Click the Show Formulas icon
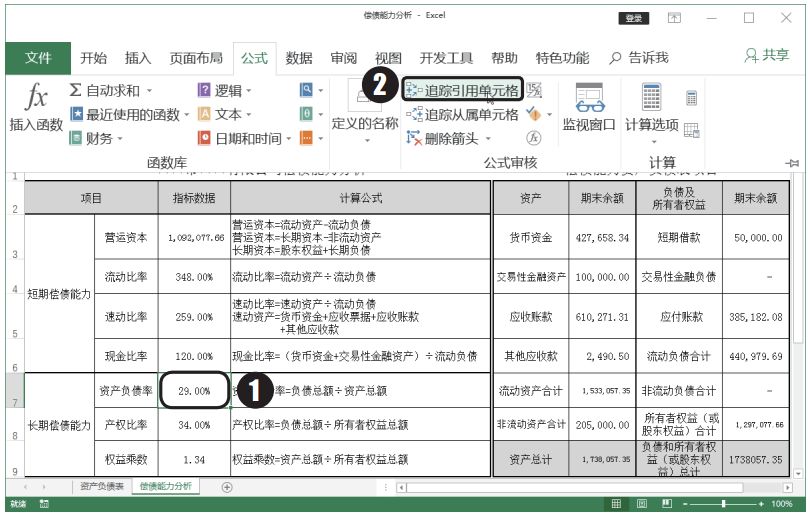The width and height of the screenshot is (810, 519). pyautogui.click(x=534, y=90)
